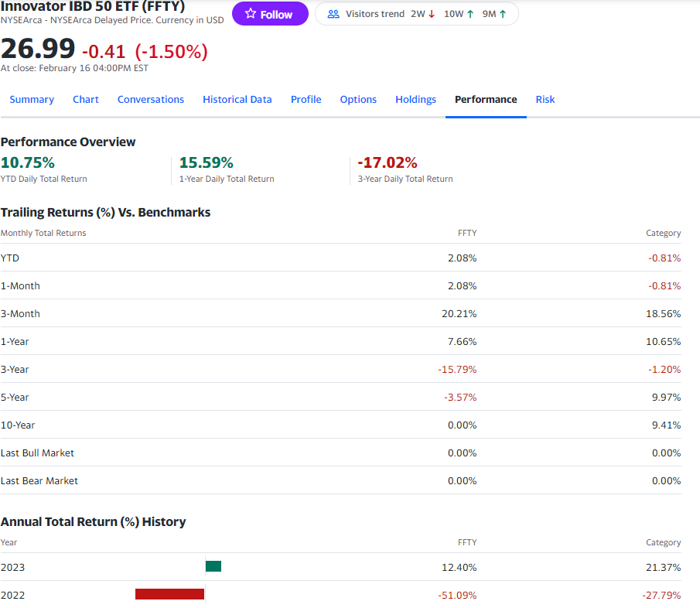The image size is (700, 608).
Task: Click the Last Bull Market row label
Action: pos(37,453)
